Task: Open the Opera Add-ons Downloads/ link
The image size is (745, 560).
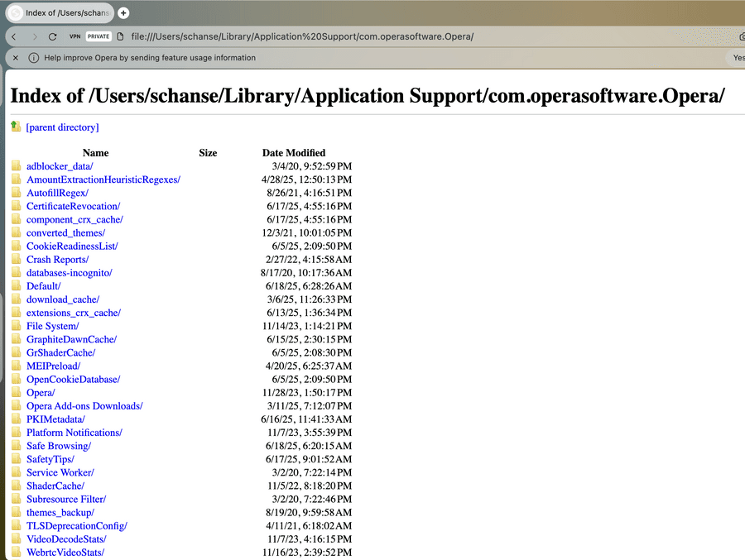Action: 84,405
